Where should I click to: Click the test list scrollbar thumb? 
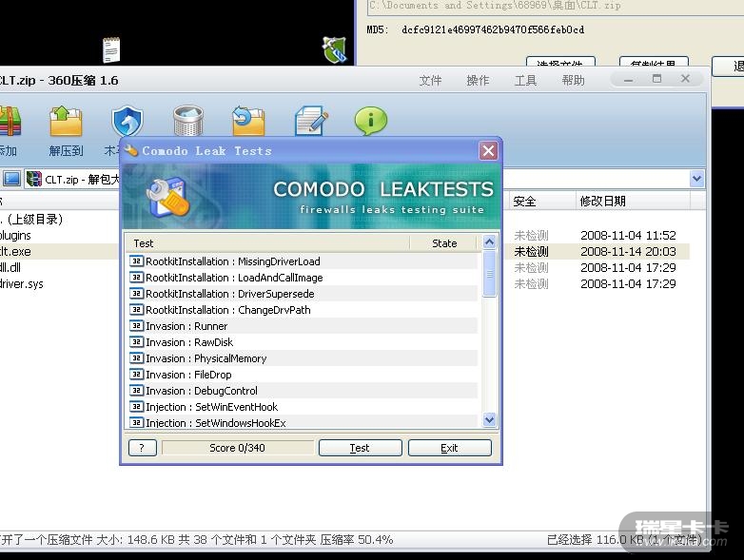coord(489,274)
